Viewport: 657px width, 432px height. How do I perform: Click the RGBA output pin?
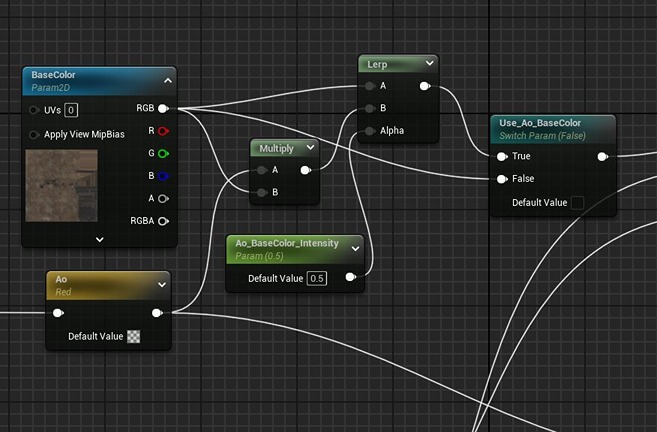point(163,221)
